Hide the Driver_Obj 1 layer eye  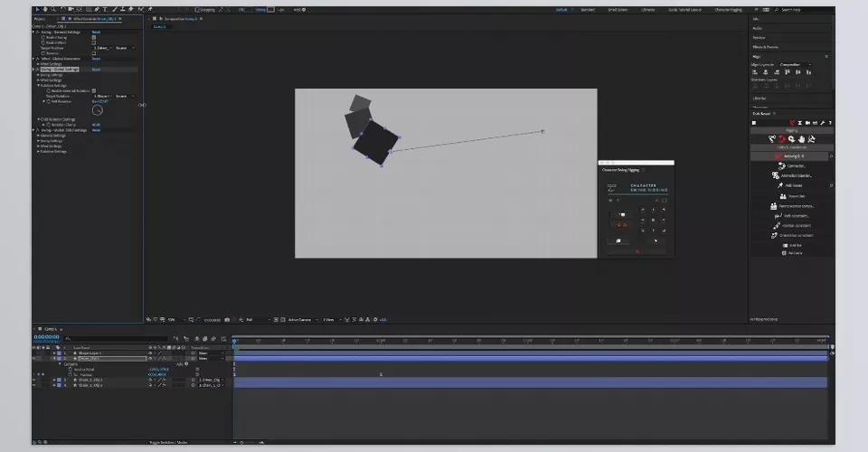[x=33, y=359]
